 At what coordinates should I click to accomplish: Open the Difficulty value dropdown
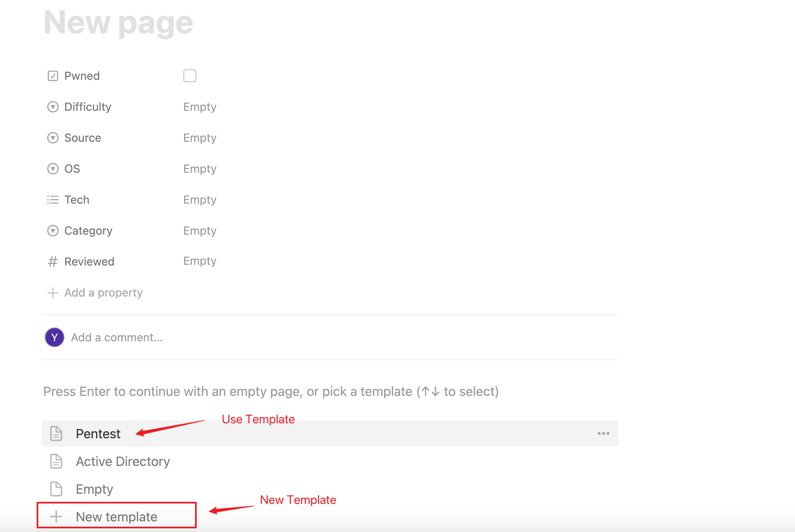(x=200, y=107)
